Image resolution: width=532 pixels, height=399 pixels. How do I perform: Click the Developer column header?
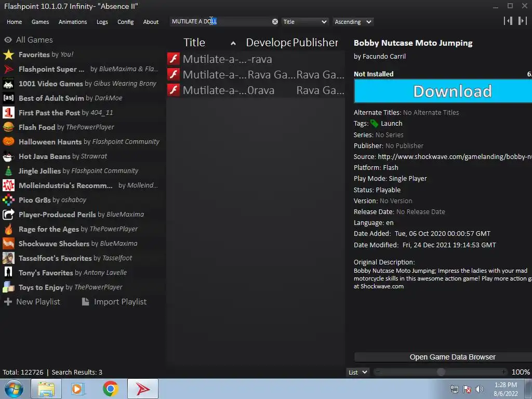pyautogui.click(x=269, y=43)
